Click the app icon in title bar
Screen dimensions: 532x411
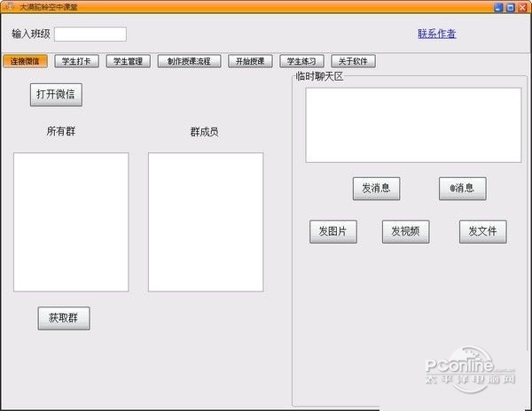[x=9, y=6]
